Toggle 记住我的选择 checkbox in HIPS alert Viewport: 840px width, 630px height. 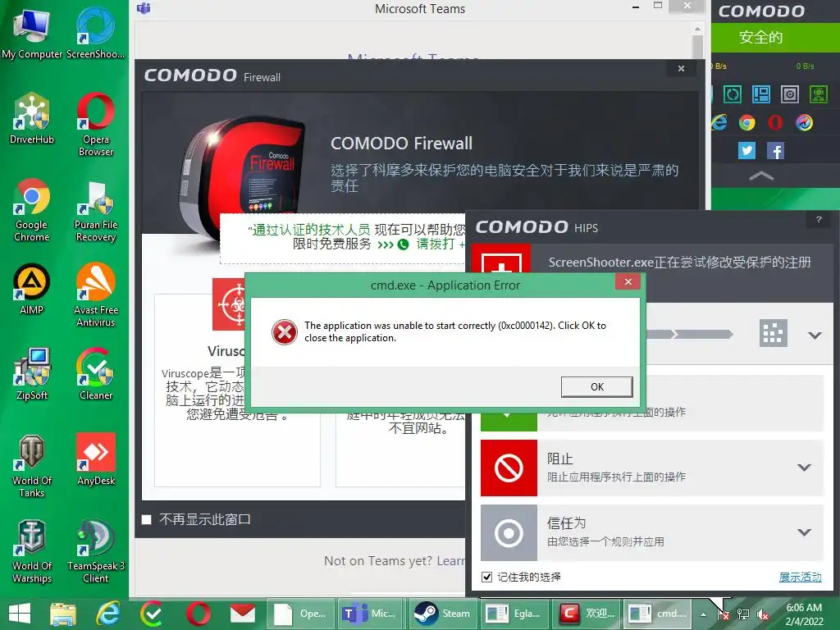(486, 577)
